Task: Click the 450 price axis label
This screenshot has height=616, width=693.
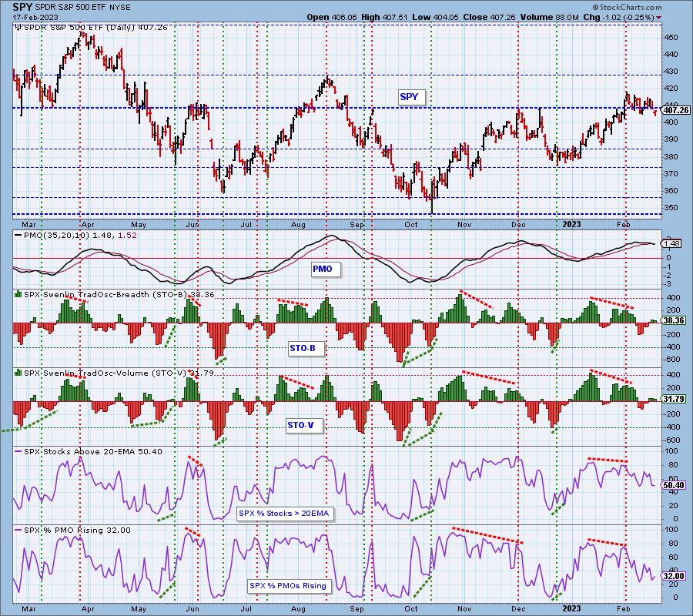Action: pyautogui.click(x=671, y=38)
